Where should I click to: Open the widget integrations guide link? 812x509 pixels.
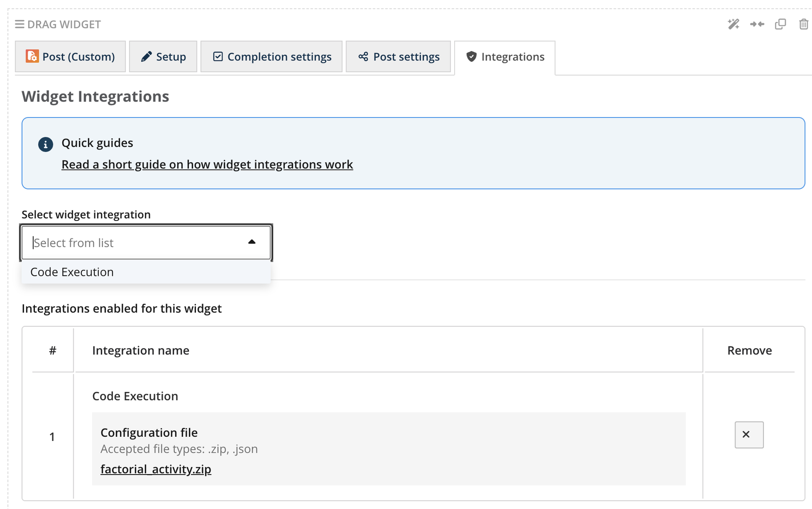[207, 164]
